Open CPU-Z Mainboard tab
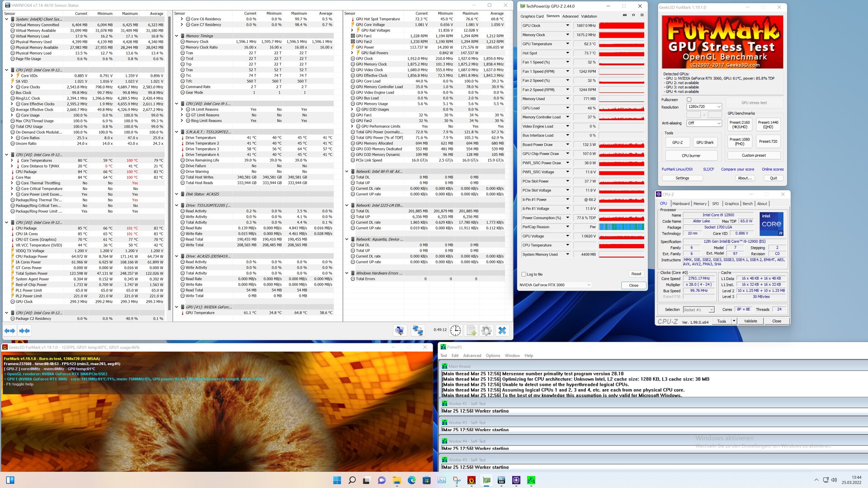 click(681, 204)
